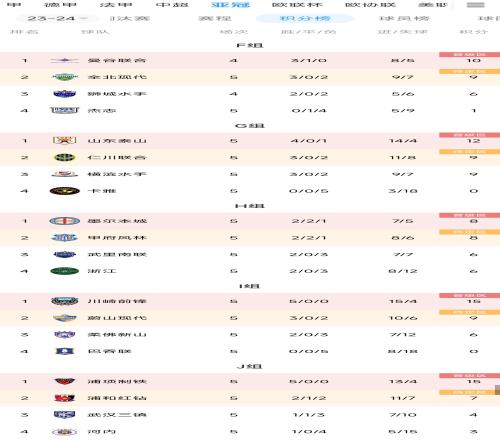Click the 蔚山现代 team name link
The image size is (500, 440).
click(117, 318)
